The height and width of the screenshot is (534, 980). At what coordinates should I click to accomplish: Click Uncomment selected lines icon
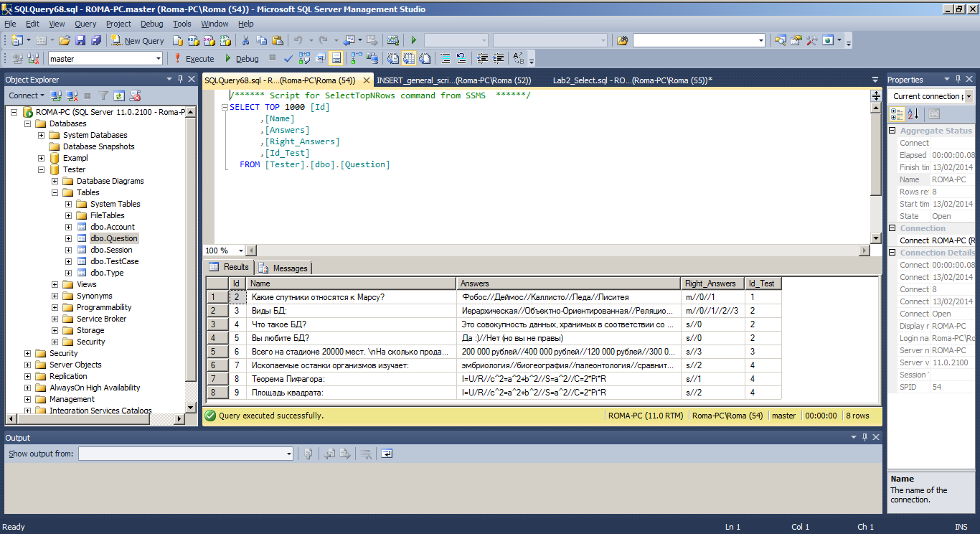point(461,59)
